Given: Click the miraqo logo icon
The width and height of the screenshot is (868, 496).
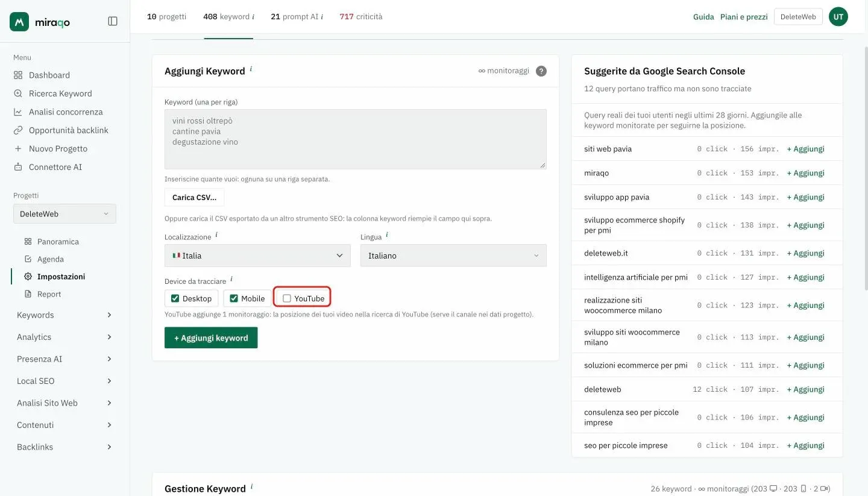Looking at the screenshot, I should 19,22.
